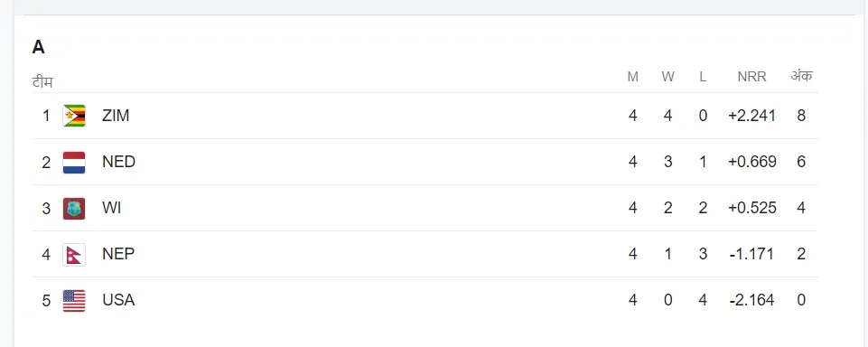
Task: Click the W wins column header
Action: [x=668, y=77]
